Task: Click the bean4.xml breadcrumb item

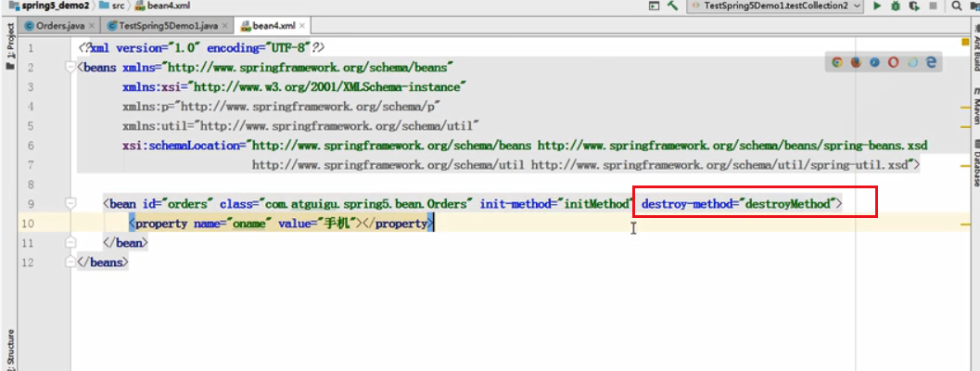Action: click(162, 6)
